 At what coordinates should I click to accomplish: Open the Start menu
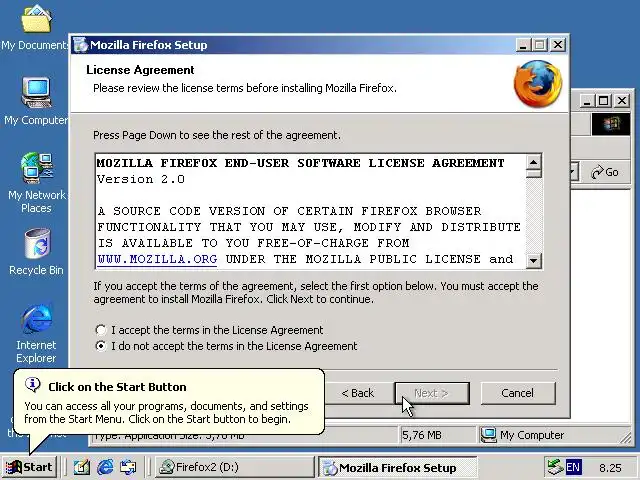click(x=29, y=467)
